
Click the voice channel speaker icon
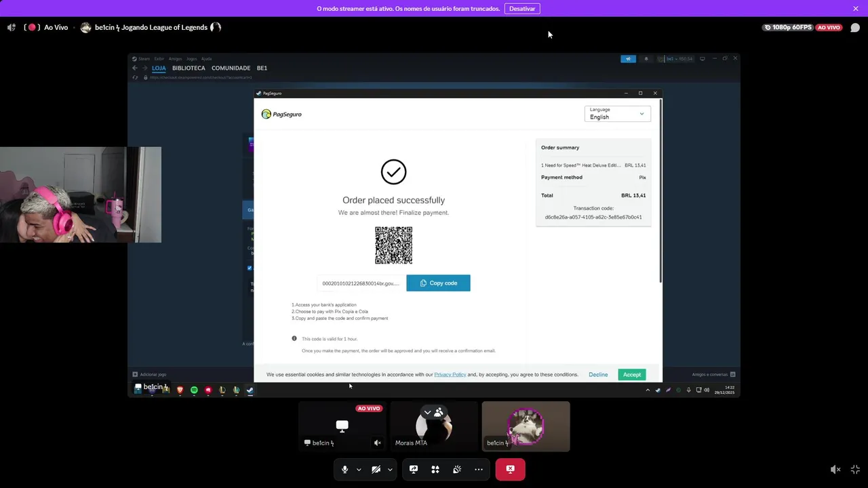tap(11, 28)
